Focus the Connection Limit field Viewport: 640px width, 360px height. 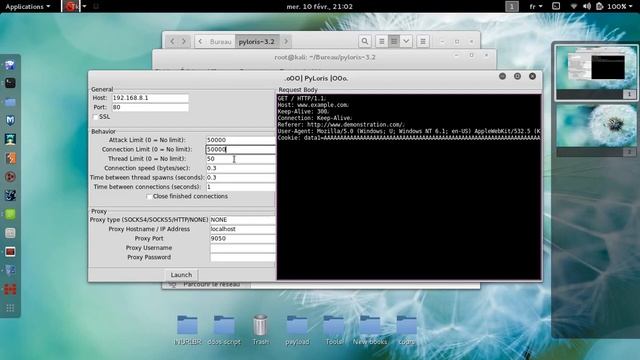(240, 149)
